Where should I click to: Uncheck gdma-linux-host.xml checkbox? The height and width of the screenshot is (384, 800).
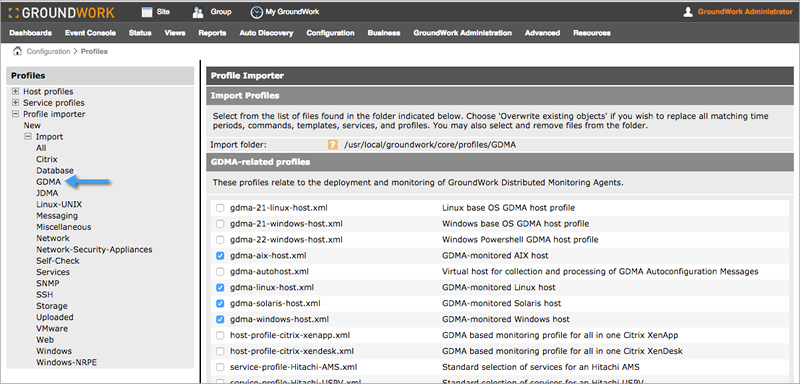[x=220, y=288]
